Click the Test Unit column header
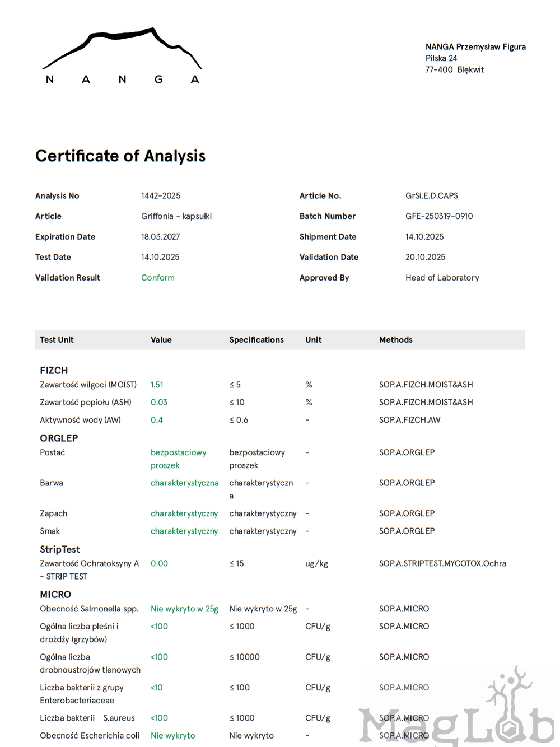560x747 pixels. point(57,340)
